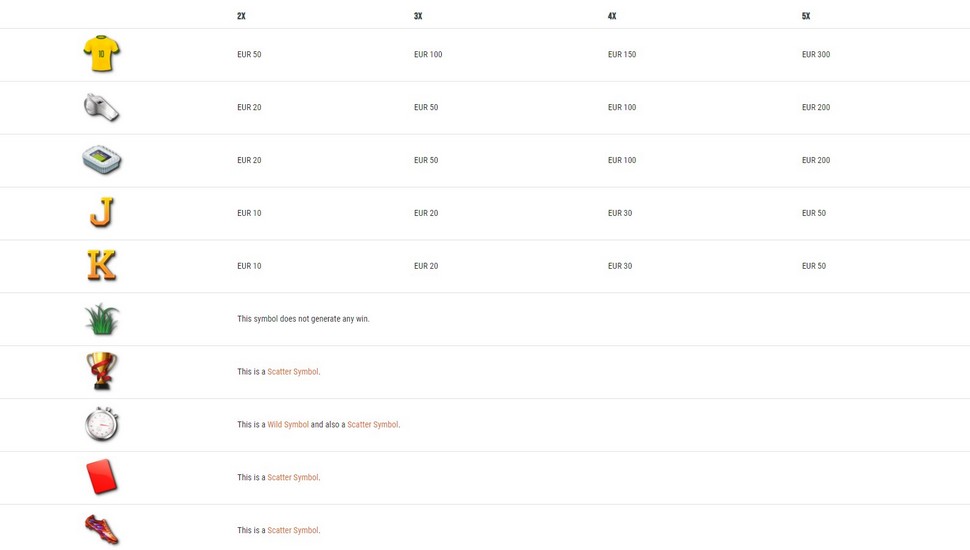Viewport: 970px width, 550px height.
Task: Open Scatter Symbol link in trophy row
Action: [x=293, y=372]
